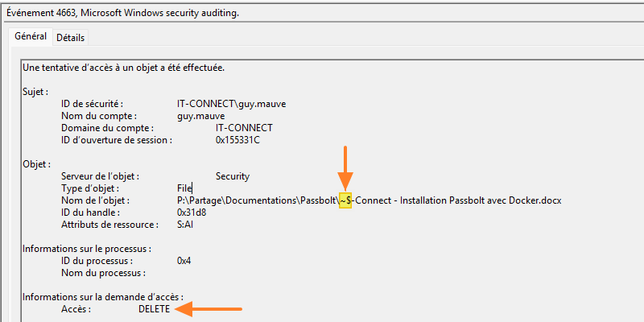Image resolution: width=644 pixels, height=322 pixels.
Task: Click the highlighted ~$ in the file path
Action: coord(345,200)
